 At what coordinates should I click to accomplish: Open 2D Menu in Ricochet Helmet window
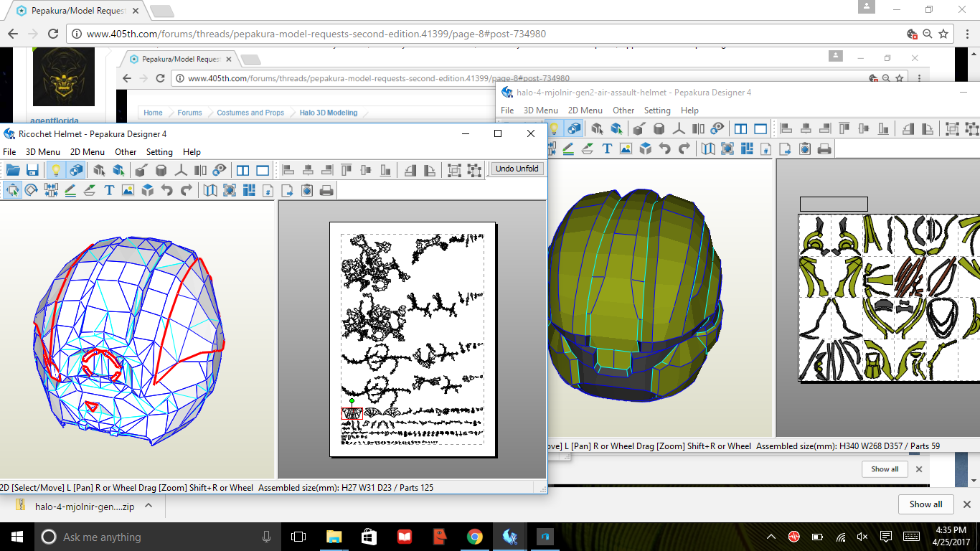click(x=88, y=152)
